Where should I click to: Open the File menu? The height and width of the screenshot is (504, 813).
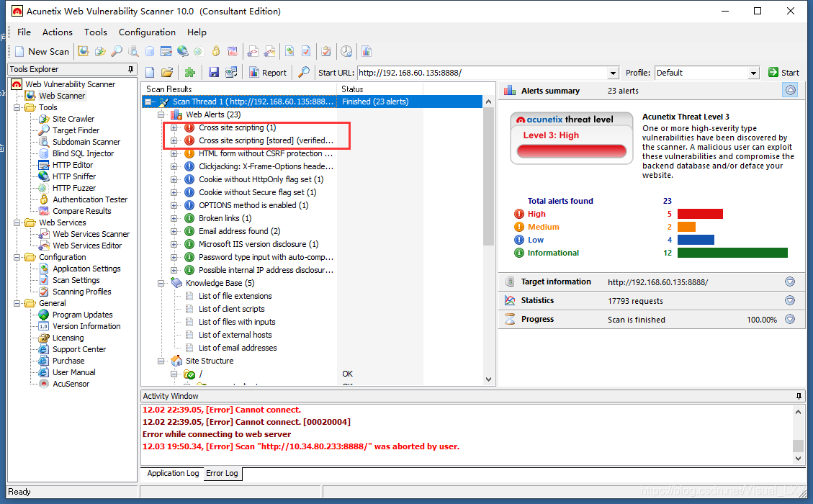click(x=24, y=32)
